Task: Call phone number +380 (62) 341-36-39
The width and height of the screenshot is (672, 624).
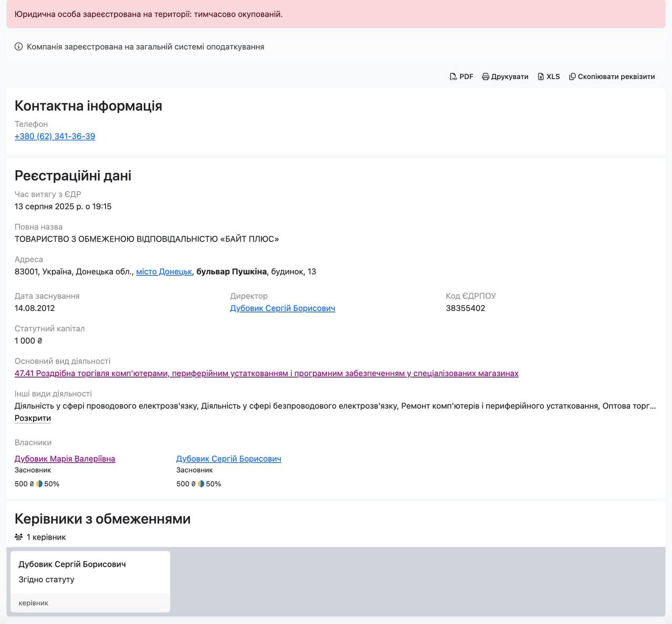Action: (x=55, y=136)
